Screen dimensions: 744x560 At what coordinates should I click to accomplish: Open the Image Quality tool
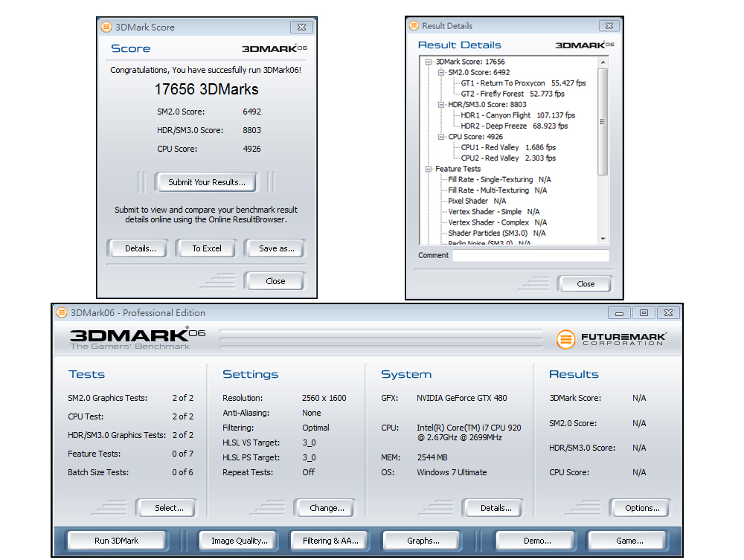pyautogui.click(x=239, y=541)
